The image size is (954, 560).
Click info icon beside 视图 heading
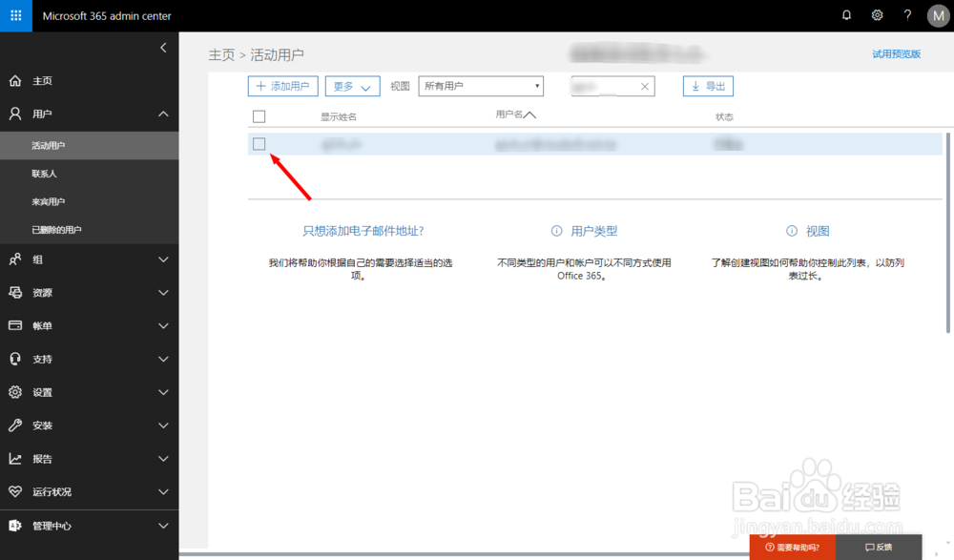coord(791,231)
